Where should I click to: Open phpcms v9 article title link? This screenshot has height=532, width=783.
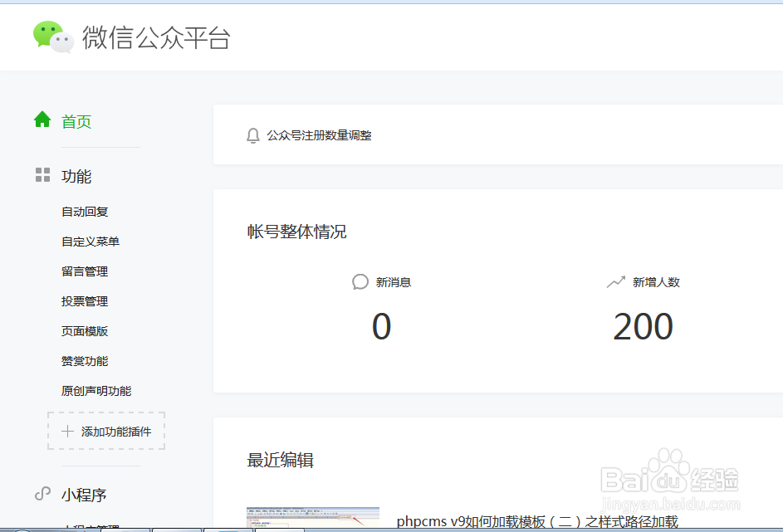point(537,521)
